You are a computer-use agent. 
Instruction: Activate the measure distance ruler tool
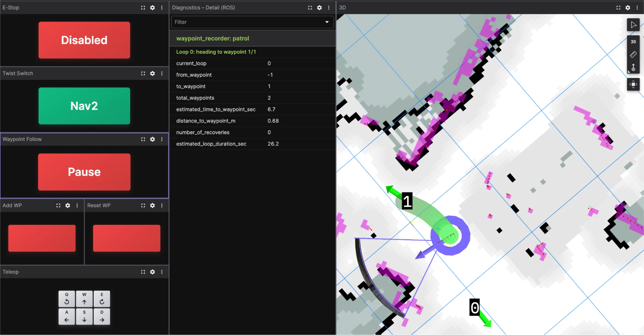pyautogui.click(x=633, y=54)
